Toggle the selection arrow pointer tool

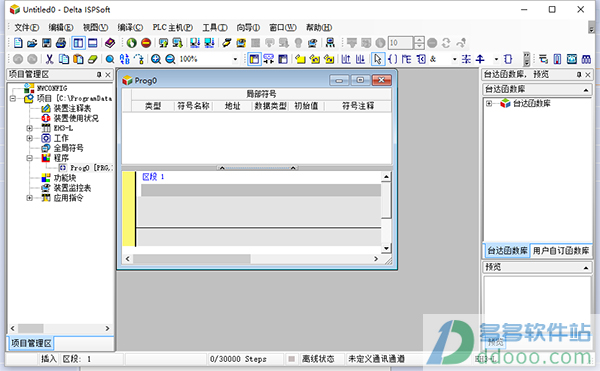[x=378, y=59]
